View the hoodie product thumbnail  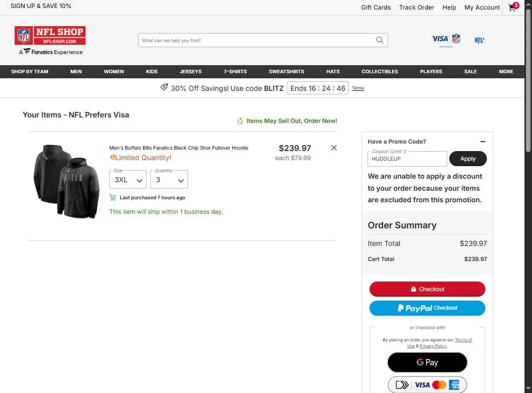coord(67,181)
